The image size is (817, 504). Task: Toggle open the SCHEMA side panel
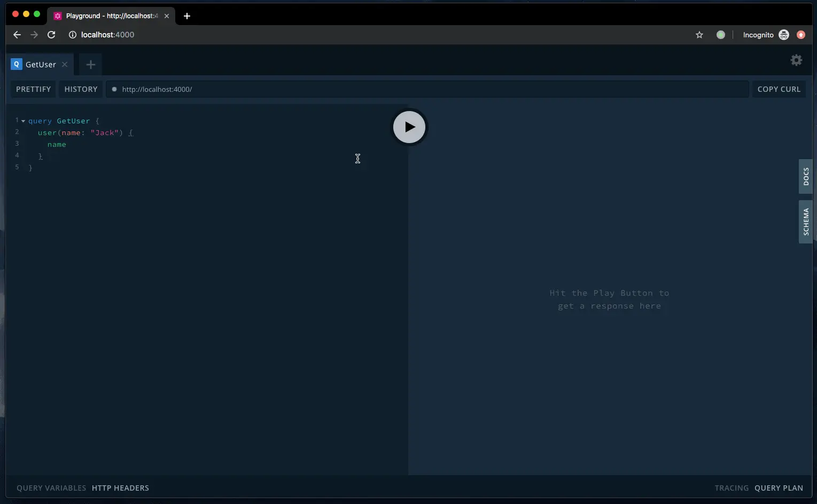(806, 222)
